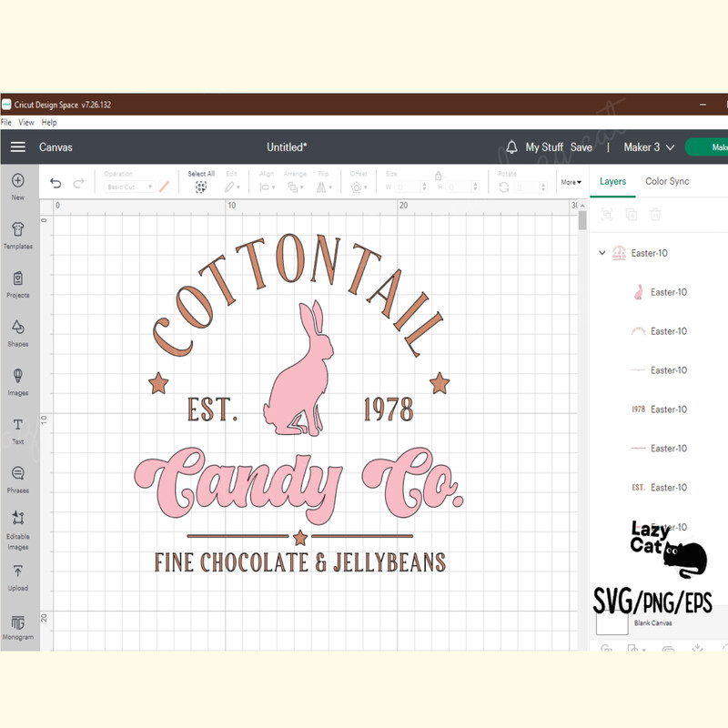
Task: Open the Maker 3 machine dropdown
Action: click(647, 147)
